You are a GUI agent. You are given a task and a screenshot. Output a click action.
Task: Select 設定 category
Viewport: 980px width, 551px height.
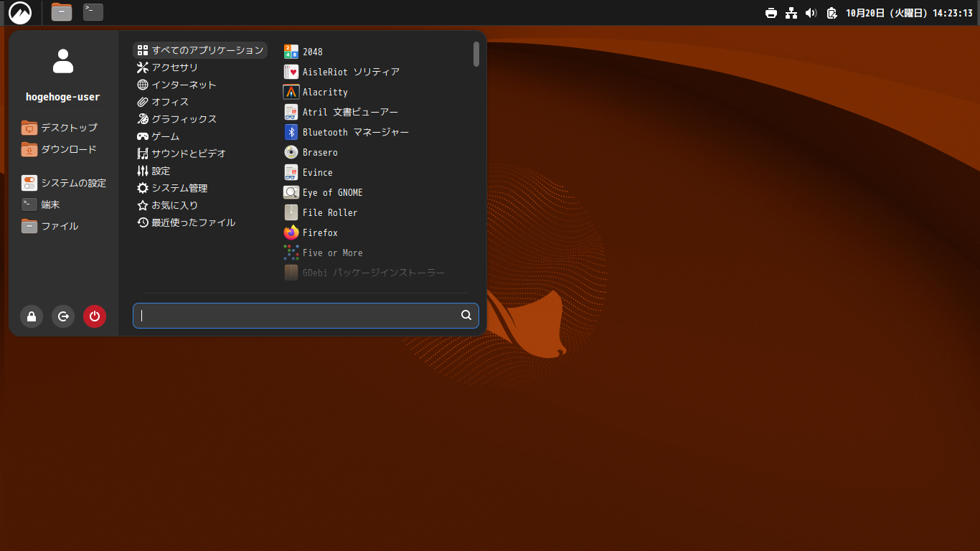(154, 171)
